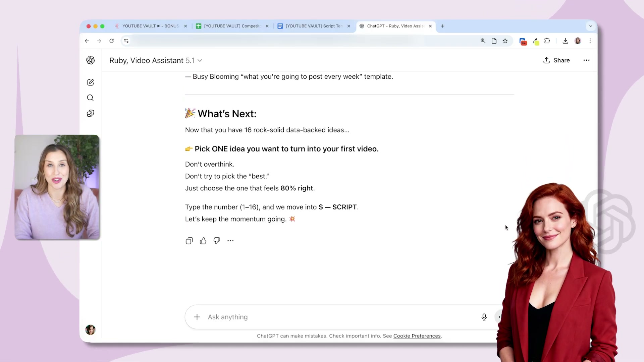Start a new chat in ChatGPT sidebar
This screenshot has width=644, height=362.
pyautogui.click(x=90, y=82)
